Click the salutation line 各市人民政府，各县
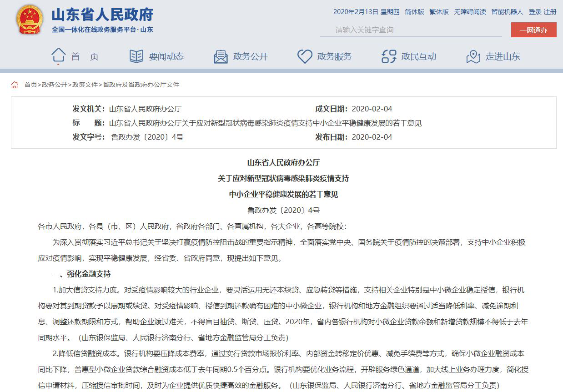 point(192,226)
